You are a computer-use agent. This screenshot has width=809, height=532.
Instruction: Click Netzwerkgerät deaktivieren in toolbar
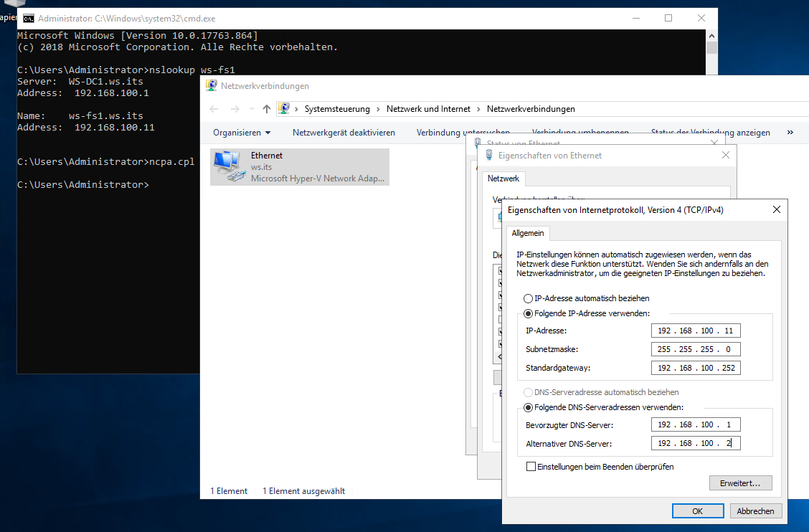344,133
